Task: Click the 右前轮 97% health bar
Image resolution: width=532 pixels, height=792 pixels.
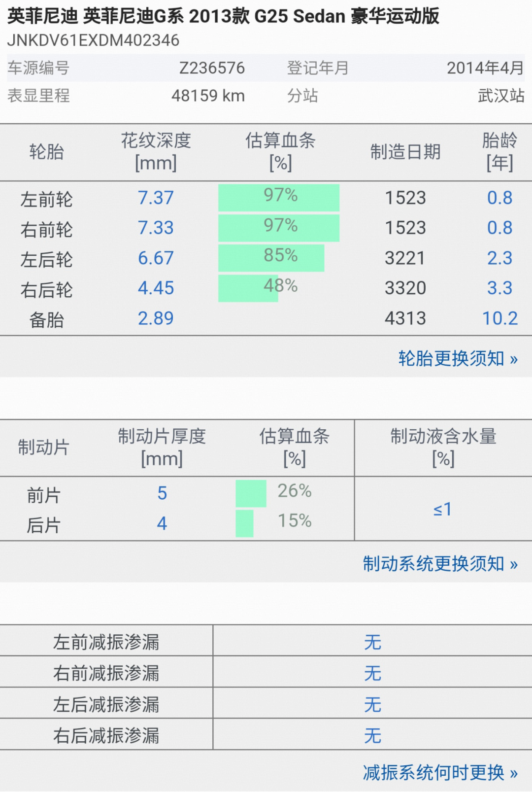Action: coord(279,228)
